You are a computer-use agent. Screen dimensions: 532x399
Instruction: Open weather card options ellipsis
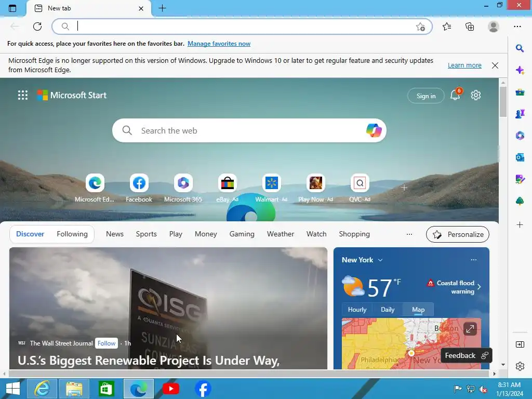pyautogui.click(x=474, y=260)
